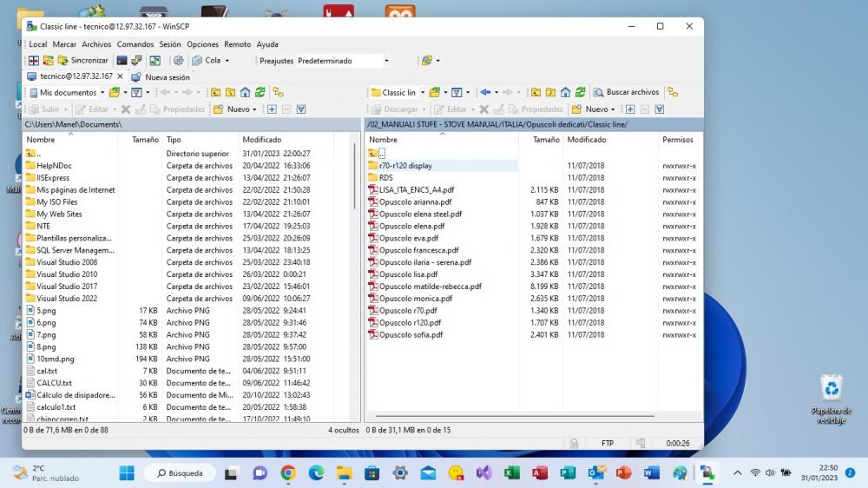Go to local root directory icon
The image size is (868, 488).
click(230, 93)
